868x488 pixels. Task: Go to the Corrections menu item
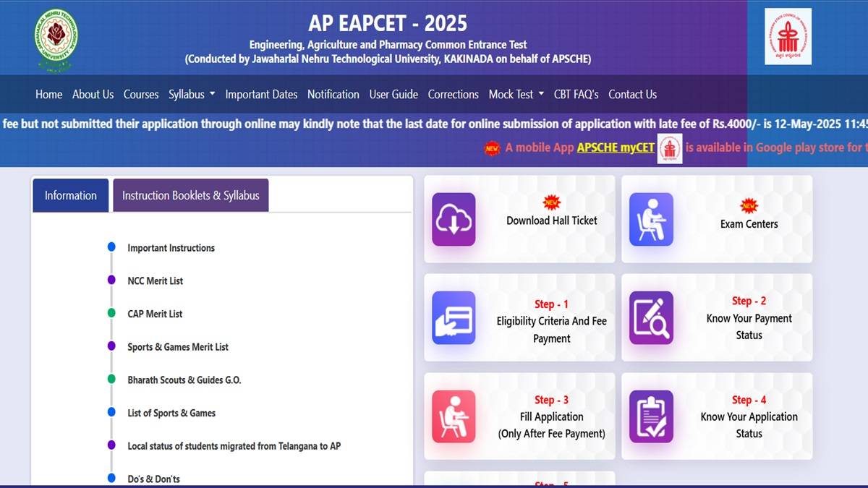coord(453,94)
